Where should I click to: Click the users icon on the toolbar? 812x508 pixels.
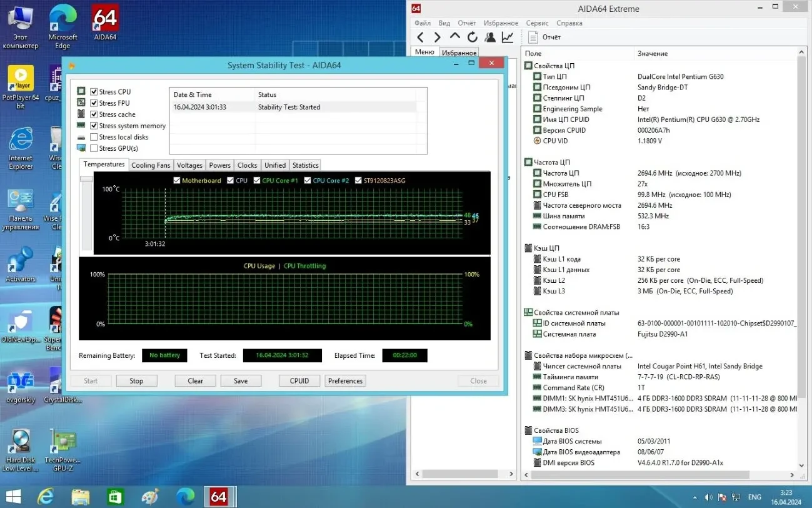pos(489,37)
